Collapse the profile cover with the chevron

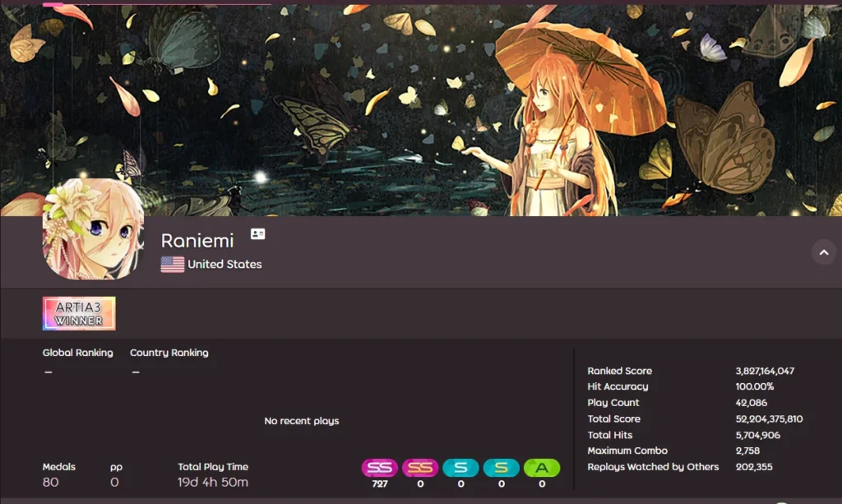824,252
